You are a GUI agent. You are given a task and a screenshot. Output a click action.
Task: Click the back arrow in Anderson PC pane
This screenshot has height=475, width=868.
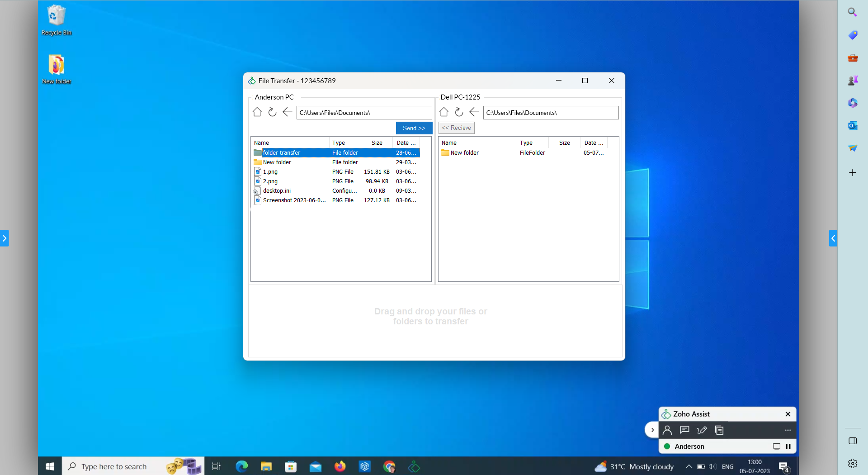287,112
